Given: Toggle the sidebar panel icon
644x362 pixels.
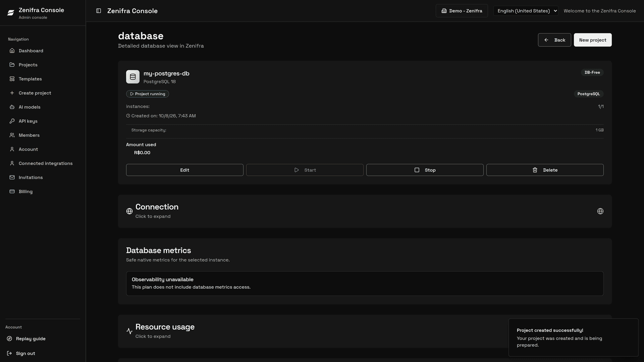Looking at the screenshot, I should 99,11.
